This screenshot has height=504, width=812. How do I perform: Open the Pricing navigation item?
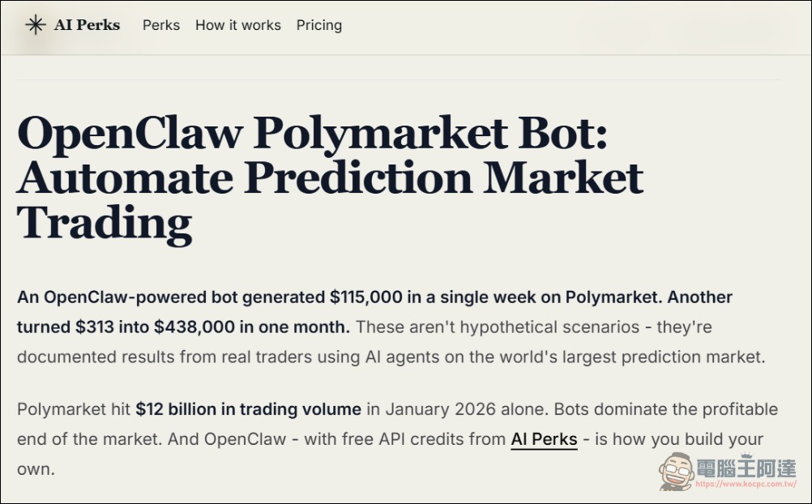pyautogui.click(x=318, y=25)
